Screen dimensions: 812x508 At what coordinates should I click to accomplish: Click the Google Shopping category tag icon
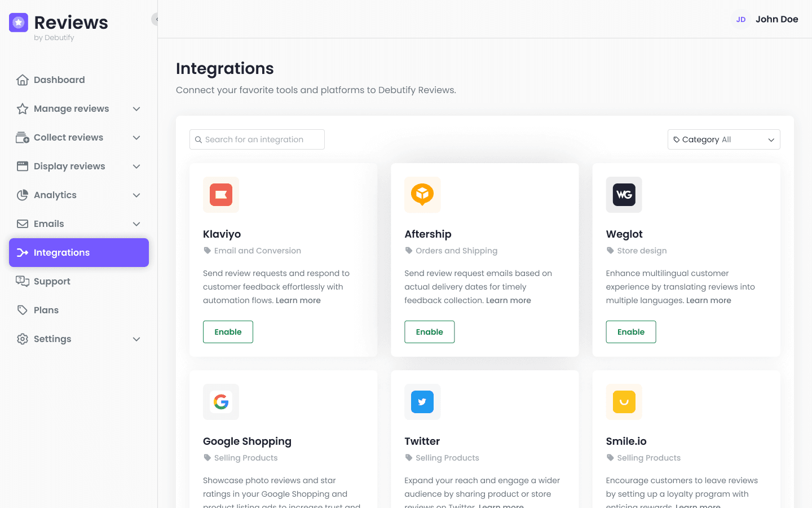coord(207,458)
